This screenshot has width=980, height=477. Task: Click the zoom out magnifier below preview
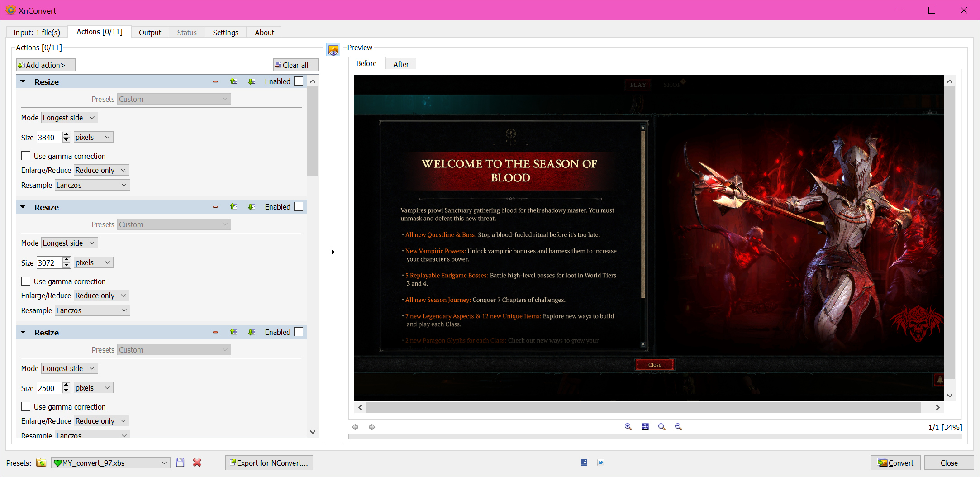point(678,427)
